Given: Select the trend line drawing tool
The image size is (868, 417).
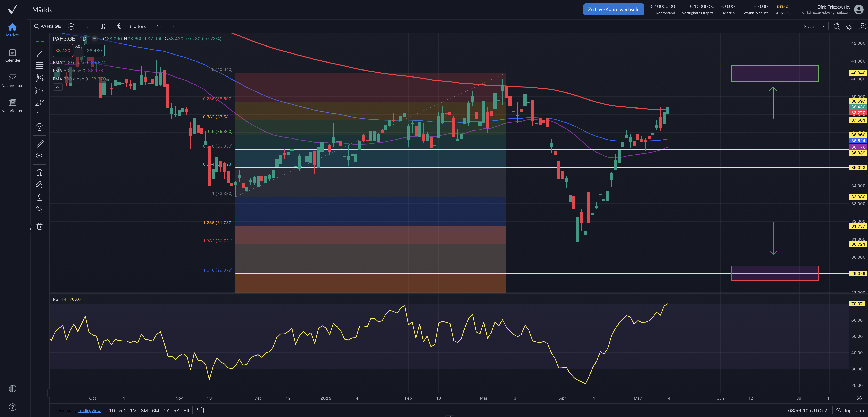Looking at the screenshot, I should click(x=39, y=53).
